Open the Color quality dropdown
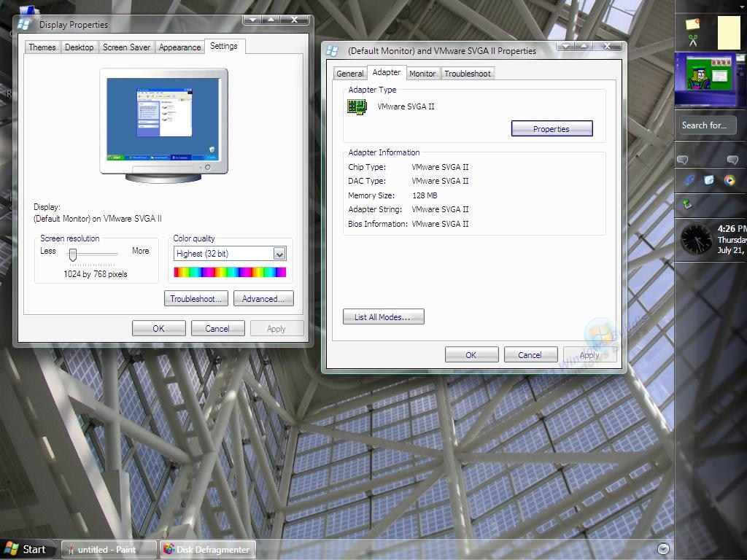Screen dimensions: 747x560 click(x=279, y=254)
